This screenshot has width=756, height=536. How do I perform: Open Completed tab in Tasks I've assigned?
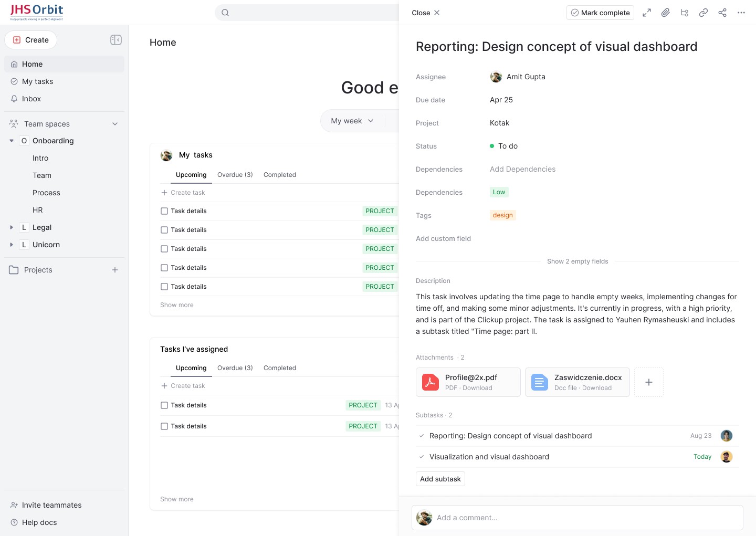[x=280, y=368]
